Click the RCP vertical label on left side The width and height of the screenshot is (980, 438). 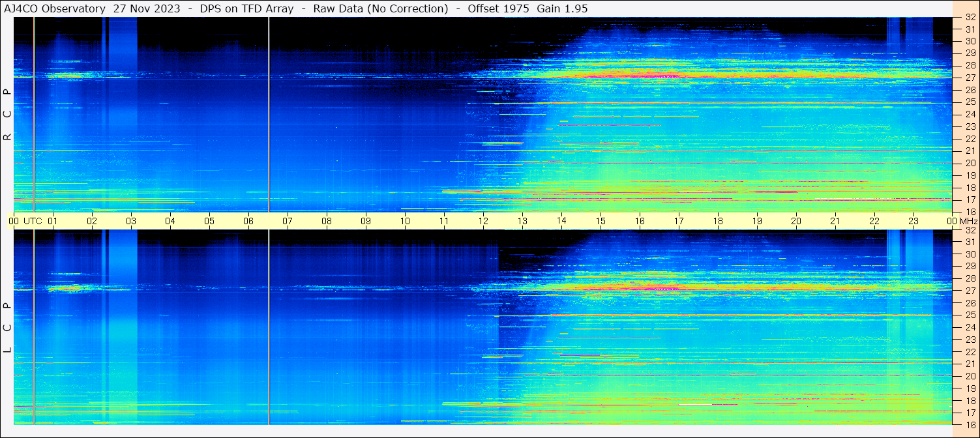(8, 114)
